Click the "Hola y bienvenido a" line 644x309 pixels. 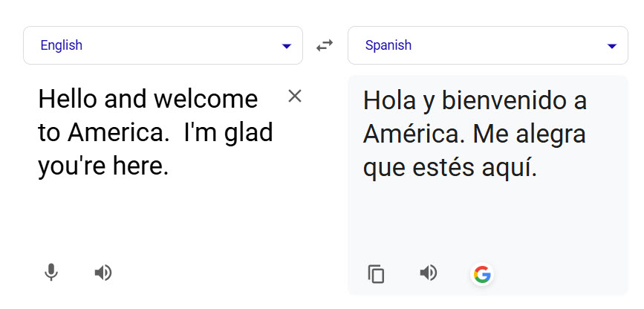coord(475,100)
